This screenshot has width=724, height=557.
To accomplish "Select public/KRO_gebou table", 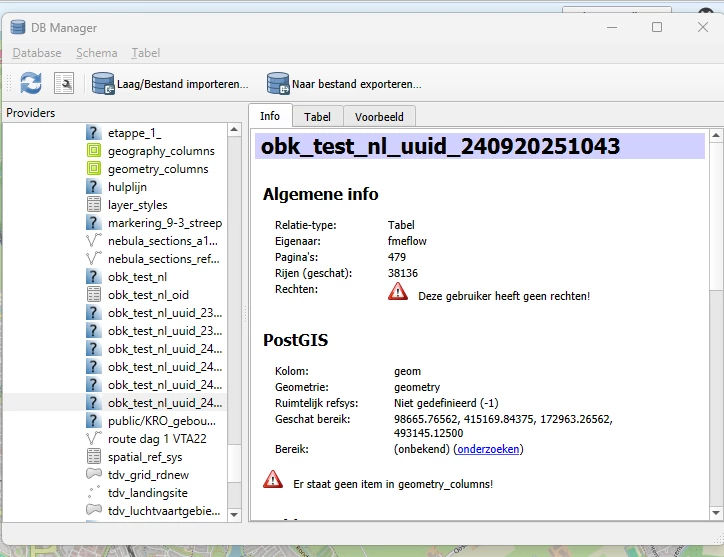I will (x=162, y=421).
